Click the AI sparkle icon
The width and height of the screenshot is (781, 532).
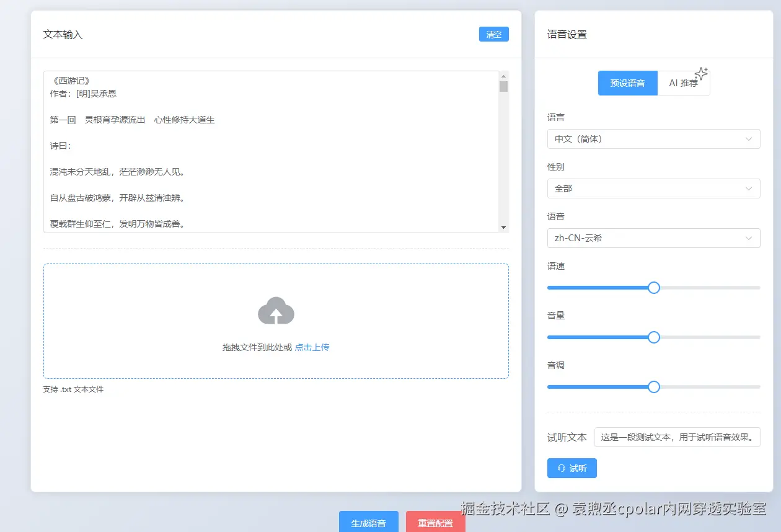click(701, 74)
